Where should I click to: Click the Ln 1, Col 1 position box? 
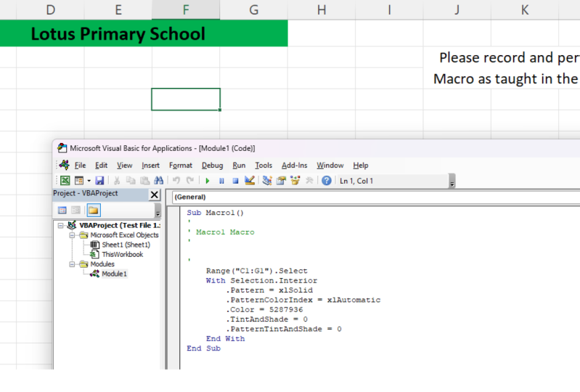click(x=393, y=181)
